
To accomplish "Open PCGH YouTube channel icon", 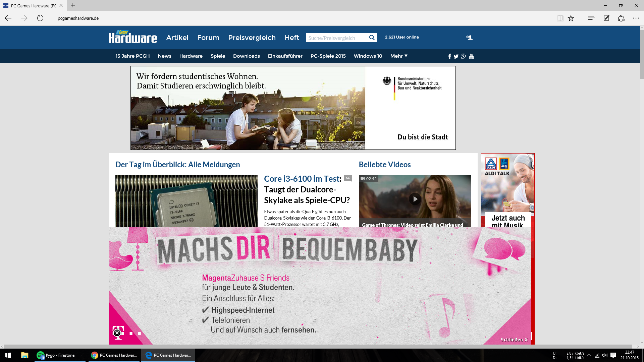I will point(471,56).
